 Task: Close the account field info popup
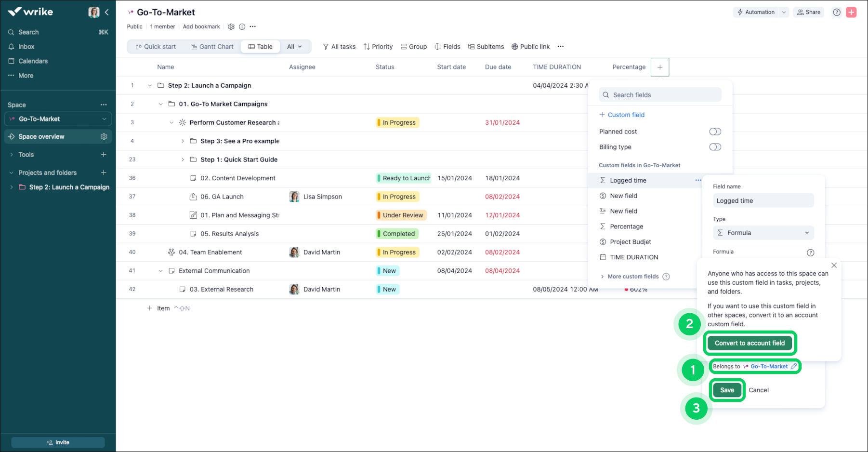(x=834, y=266)
